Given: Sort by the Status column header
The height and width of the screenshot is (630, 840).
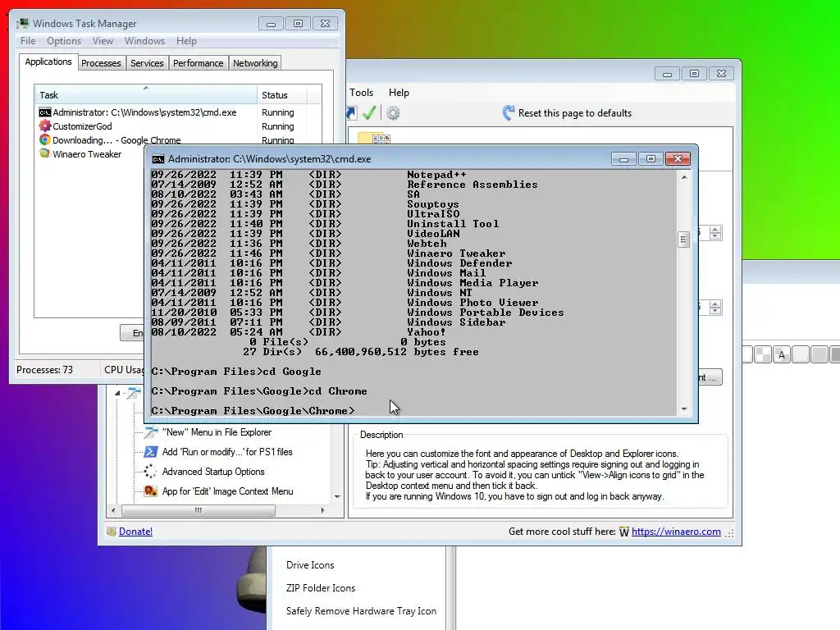Looking at the screenshot, I should pyautogui.click(x=282, y=95).
